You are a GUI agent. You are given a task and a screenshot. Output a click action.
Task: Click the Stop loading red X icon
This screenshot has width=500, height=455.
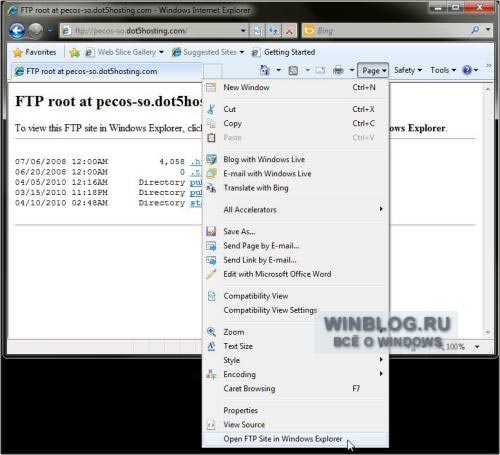tap(289, 31)
